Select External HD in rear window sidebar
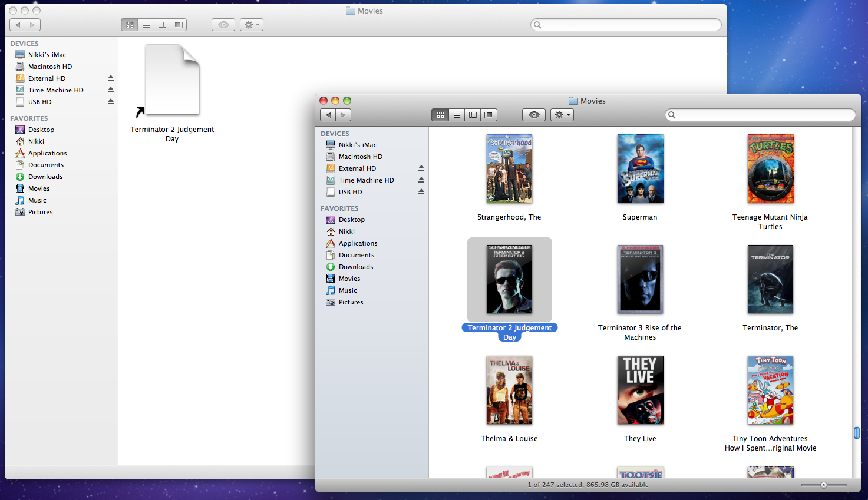 pyautogui.click(x=47, y=78)
